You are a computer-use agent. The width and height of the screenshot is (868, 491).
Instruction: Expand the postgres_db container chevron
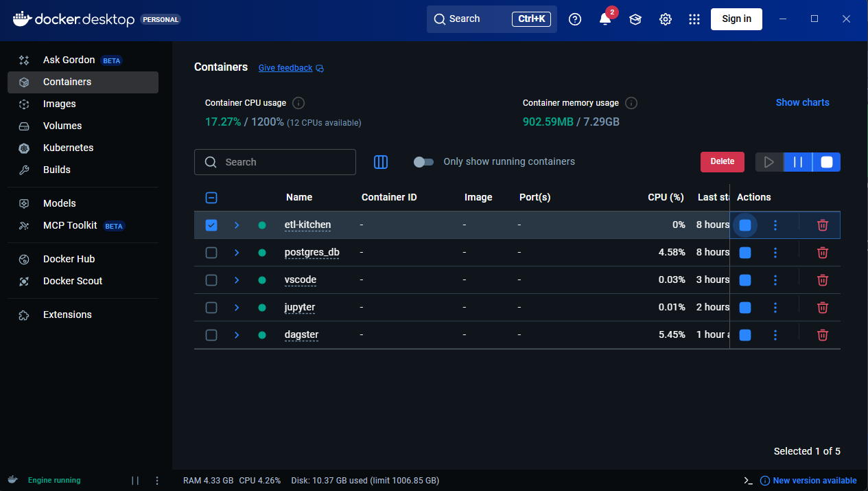(237, 253)
